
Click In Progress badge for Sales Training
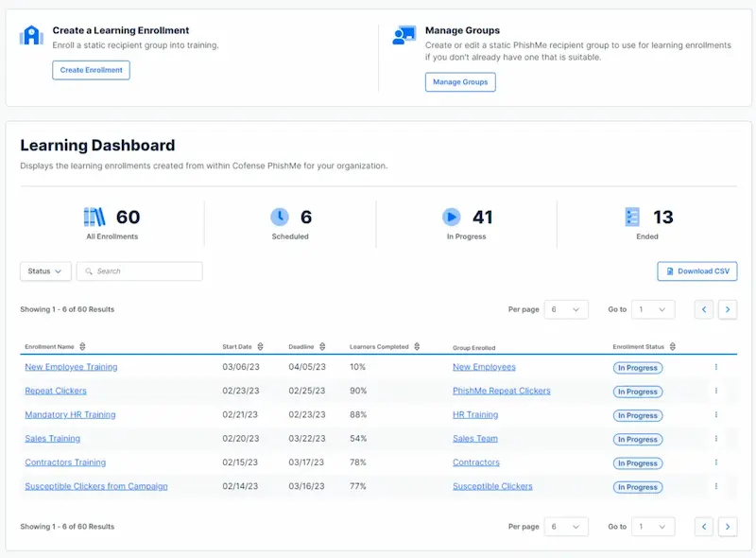(x=638, y=439)
